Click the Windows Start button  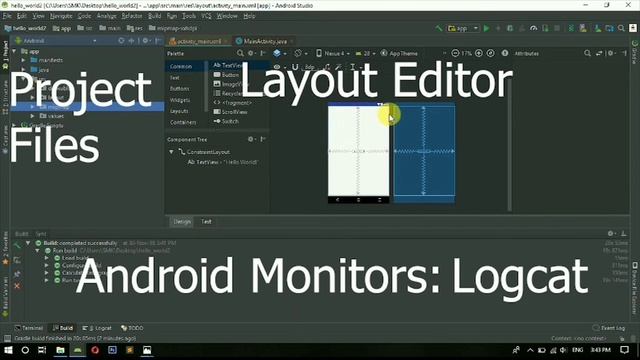coord(8,350)
